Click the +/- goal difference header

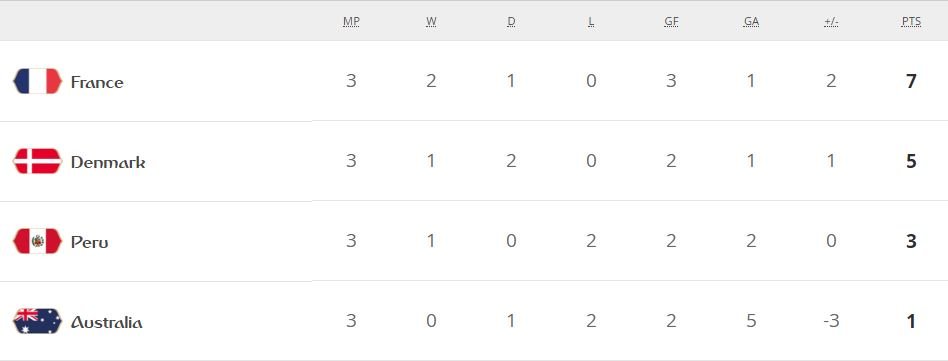(831, 22)
